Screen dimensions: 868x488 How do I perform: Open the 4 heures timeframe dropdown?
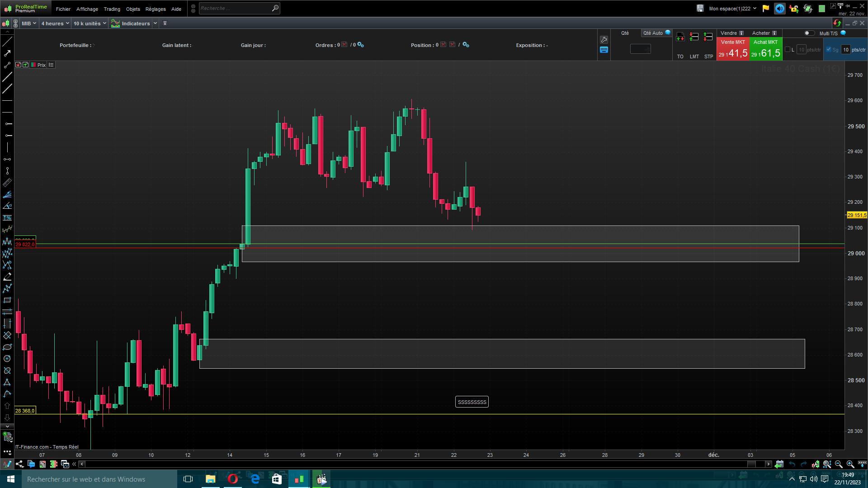[x=55, y=23]
